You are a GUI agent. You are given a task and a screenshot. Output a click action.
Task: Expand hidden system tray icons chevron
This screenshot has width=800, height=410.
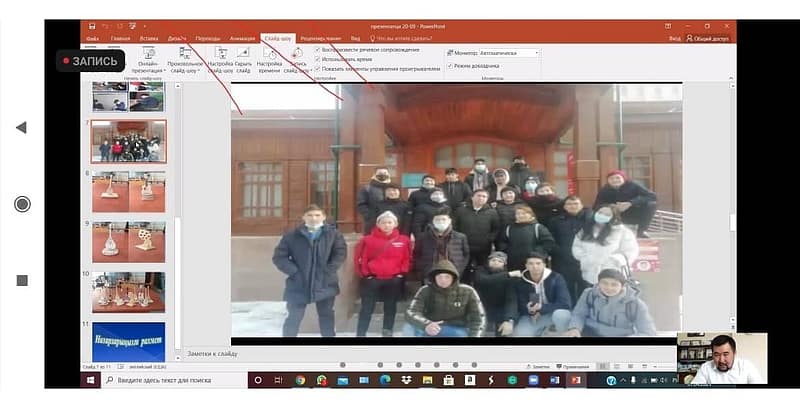pos(623,380)
